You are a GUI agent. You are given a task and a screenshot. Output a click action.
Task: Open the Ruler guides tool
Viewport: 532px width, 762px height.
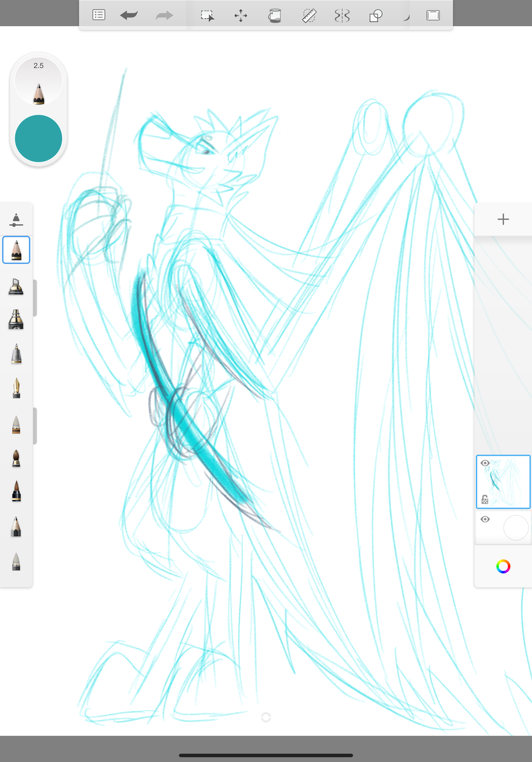(x=309, y=16)
